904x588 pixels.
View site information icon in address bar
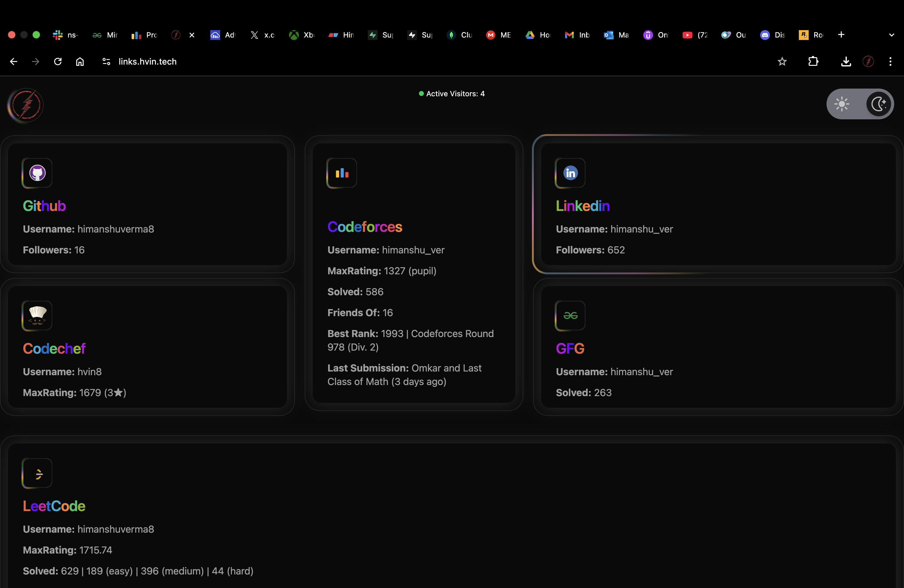point(106,62)
